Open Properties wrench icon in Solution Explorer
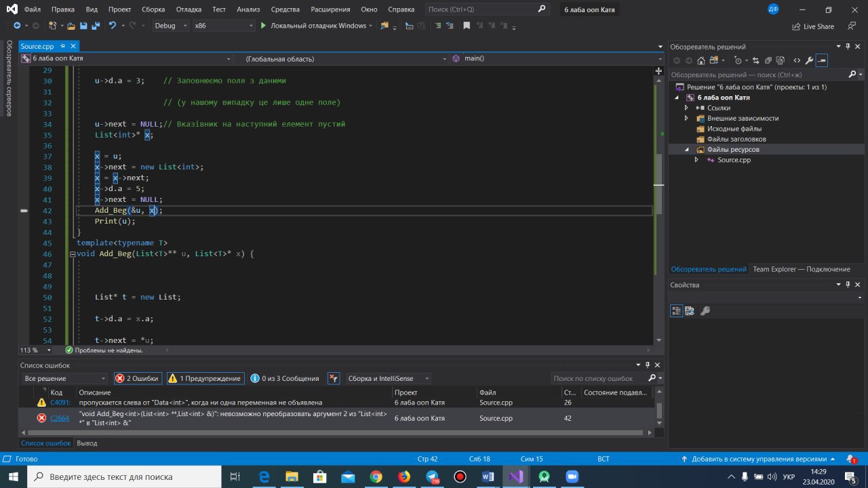This screenshot has width=868, height=488. [x=809, y=60]
